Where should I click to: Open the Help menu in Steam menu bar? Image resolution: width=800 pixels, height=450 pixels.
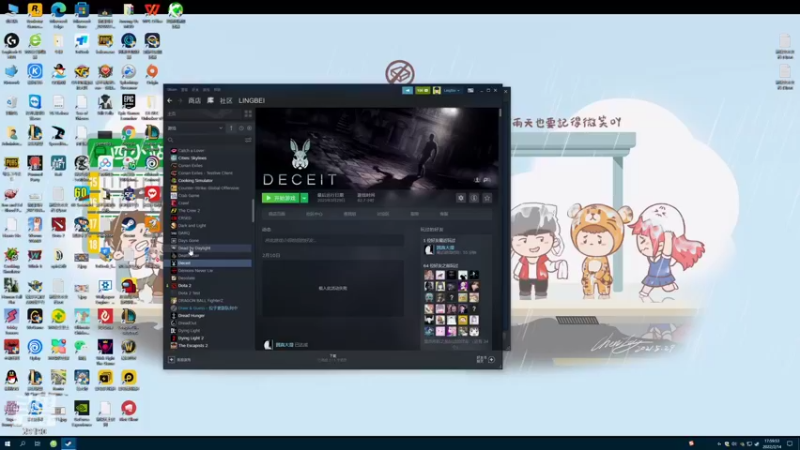[217, 90]
